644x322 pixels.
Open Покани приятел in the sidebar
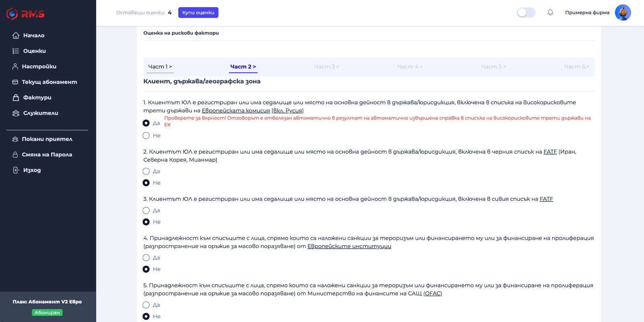click(x=47, y=139)
